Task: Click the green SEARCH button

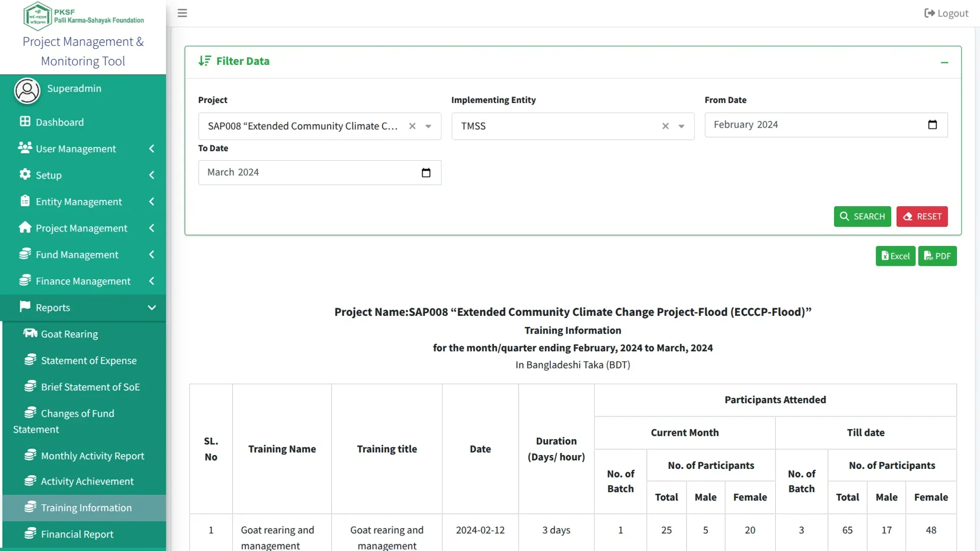Action: pos(862,216)
